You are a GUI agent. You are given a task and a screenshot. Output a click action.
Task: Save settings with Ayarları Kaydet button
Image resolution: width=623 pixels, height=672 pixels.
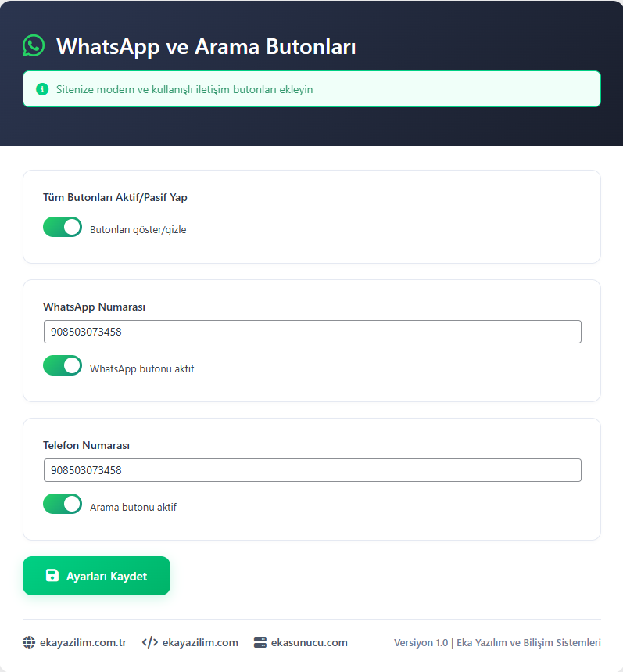click(x=96, y=576)
